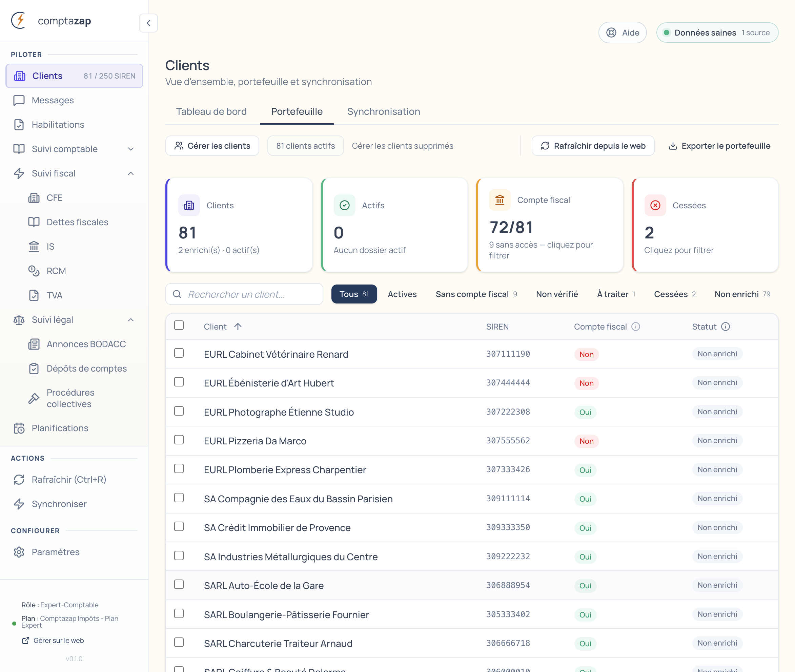Click the Compte fiscal column info icon
Image resolution: width=795 pixels, height=672 pixels.
click(636, 327)
